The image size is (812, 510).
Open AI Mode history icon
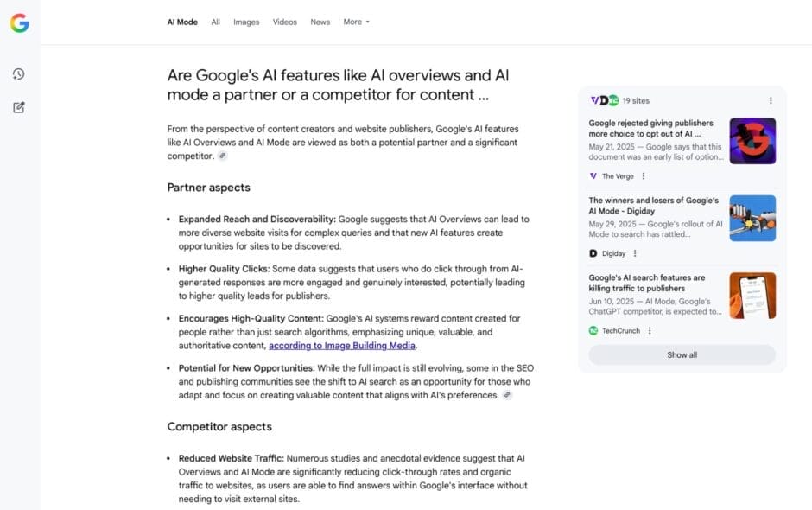point(19,74)
